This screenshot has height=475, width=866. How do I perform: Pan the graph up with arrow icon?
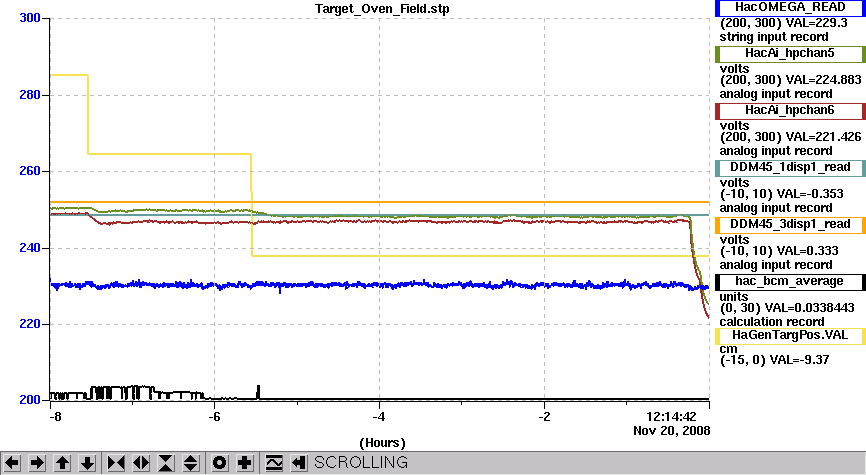[62, 463]
